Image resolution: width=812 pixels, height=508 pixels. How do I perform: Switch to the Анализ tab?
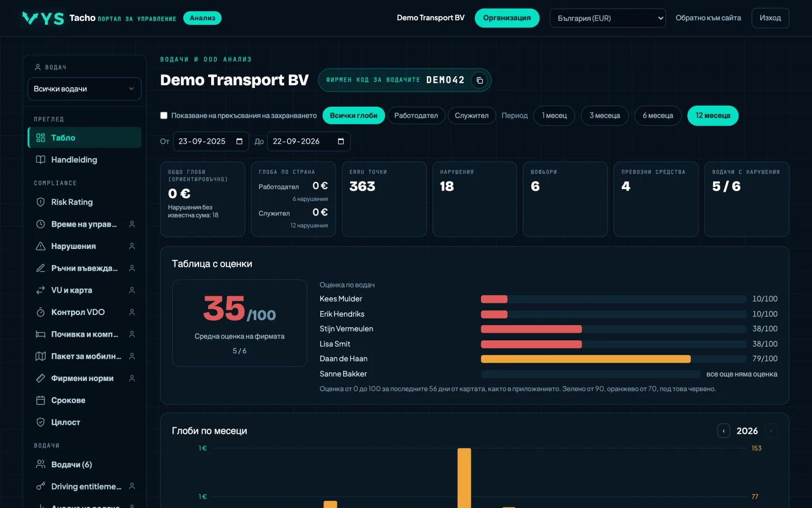[x=202, y=18]
